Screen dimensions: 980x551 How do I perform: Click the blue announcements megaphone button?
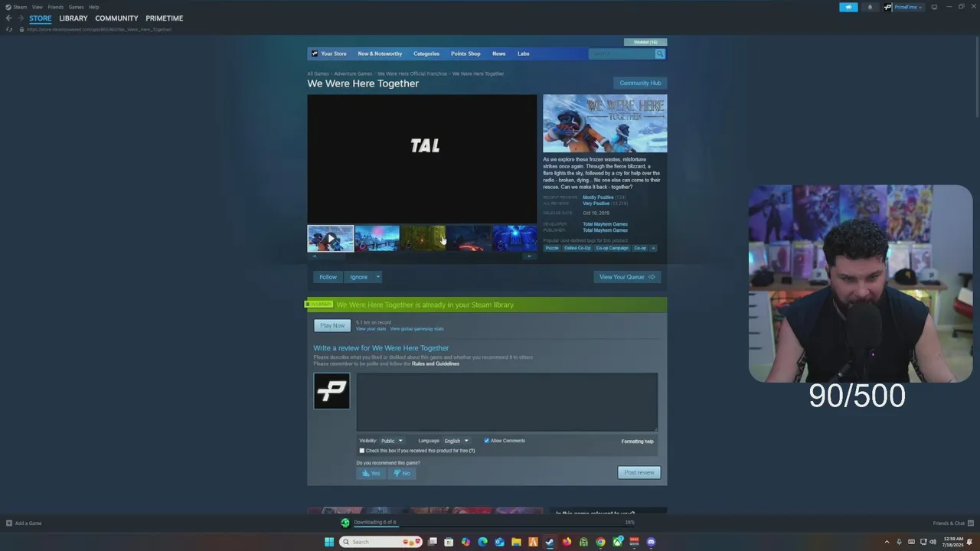(848, 7)
